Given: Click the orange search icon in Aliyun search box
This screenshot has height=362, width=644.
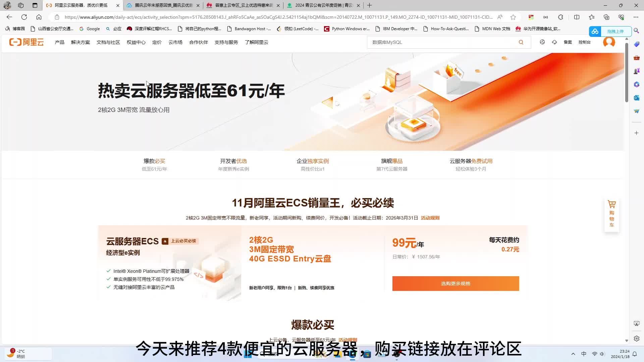Looking at the screenshot, I should [521, 42].
